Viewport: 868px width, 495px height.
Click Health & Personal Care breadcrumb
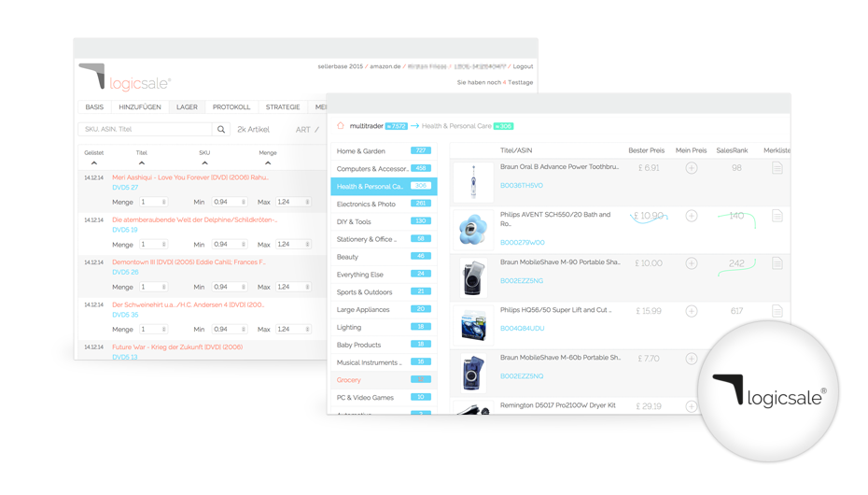click(x=456, y=126)
